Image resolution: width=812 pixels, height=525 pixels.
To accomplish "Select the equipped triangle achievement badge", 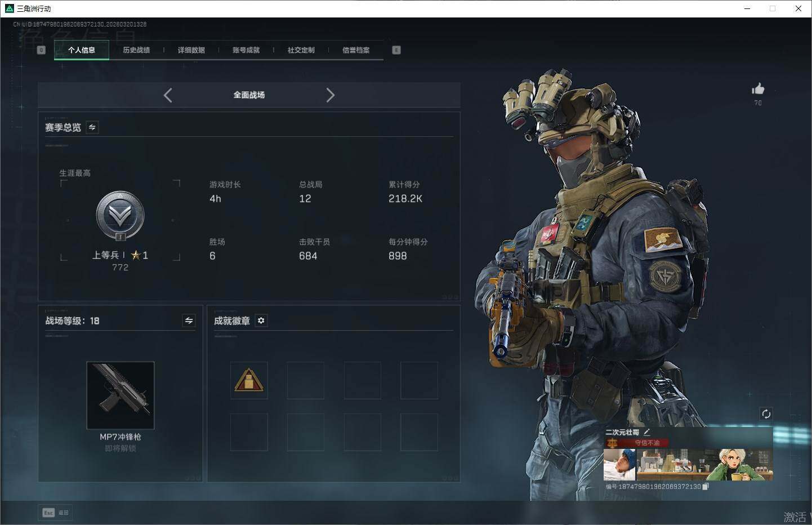I will click(249, 380).
